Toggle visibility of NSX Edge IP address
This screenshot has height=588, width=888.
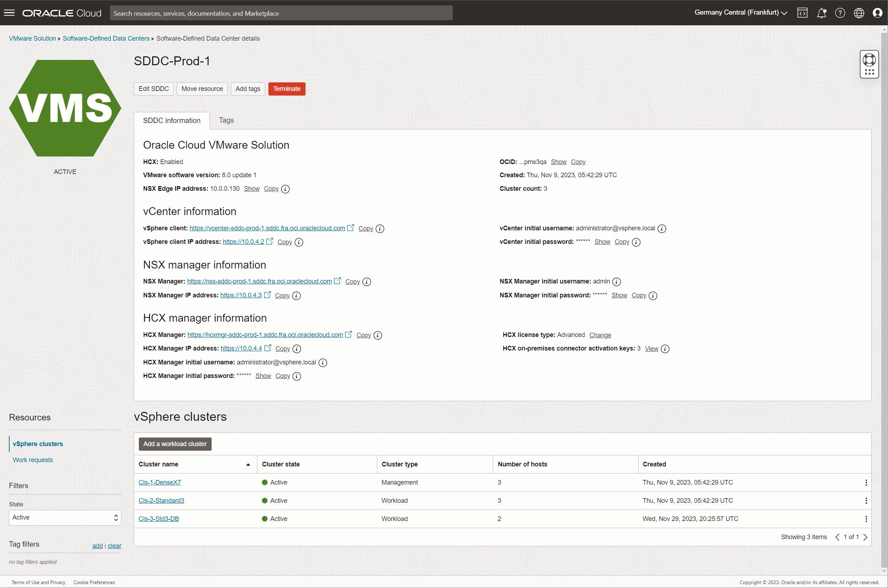point(251,189)
